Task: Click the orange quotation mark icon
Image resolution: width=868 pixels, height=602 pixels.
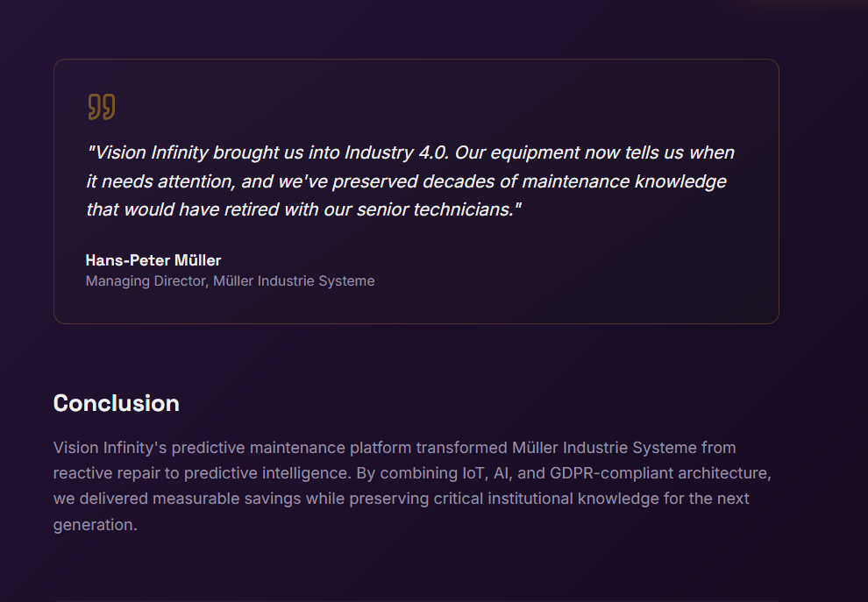Action: point(102,107)
